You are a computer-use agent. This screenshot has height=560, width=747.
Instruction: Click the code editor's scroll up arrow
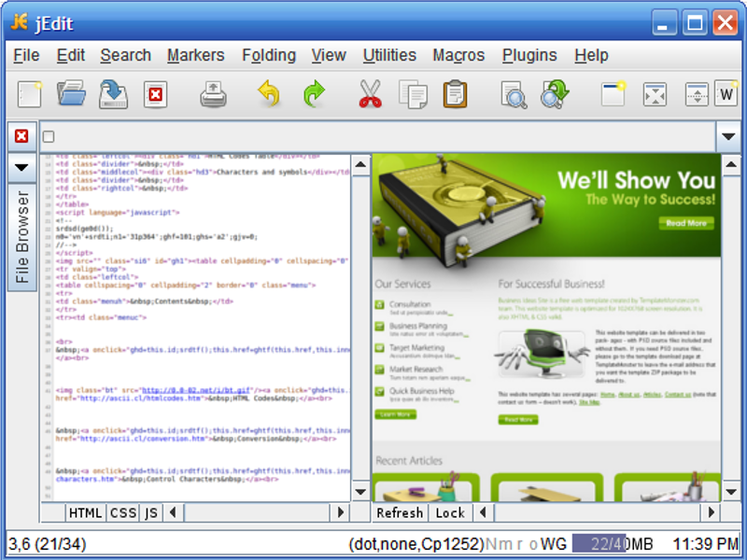[x=360, y=165]
